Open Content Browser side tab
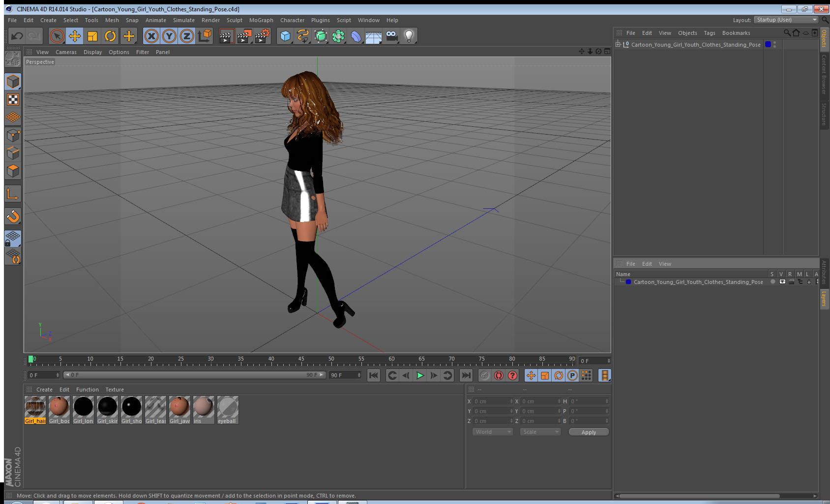The image size is (830, 504). (824, 74)
